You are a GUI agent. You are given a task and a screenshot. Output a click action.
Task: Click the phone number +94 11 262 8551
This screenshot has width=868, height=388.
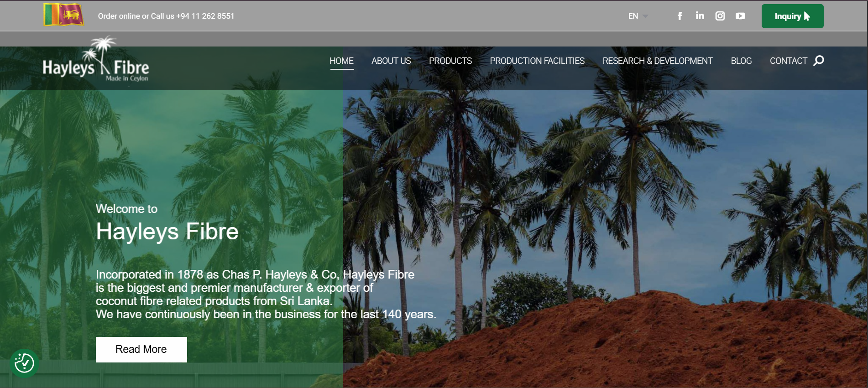205,16
